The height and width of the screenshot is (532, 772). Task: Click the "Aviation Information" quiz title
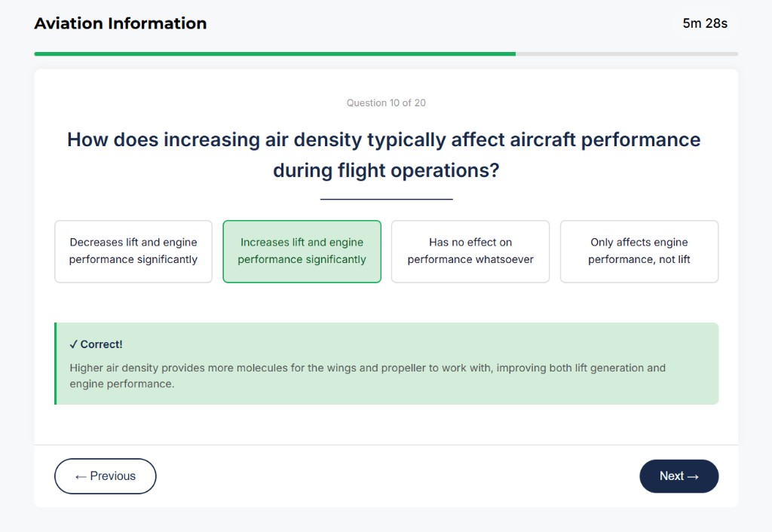(120, 23)
